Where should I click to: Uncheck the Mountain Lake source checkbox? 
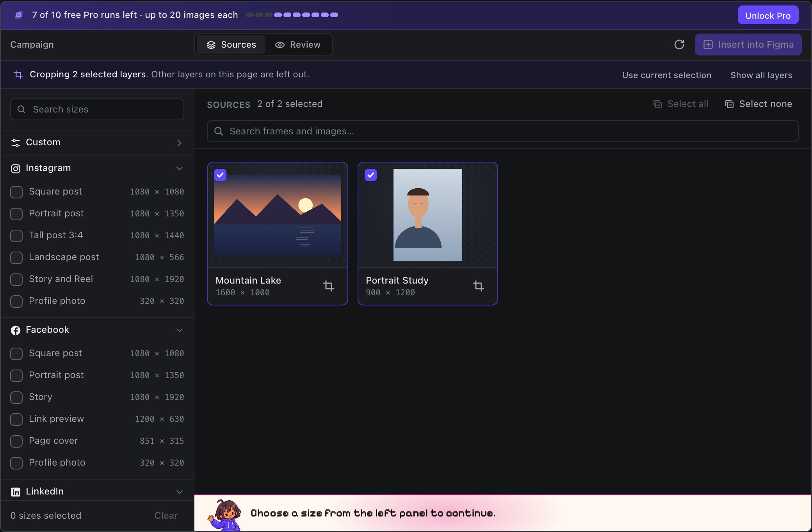[x=220, y=175]
